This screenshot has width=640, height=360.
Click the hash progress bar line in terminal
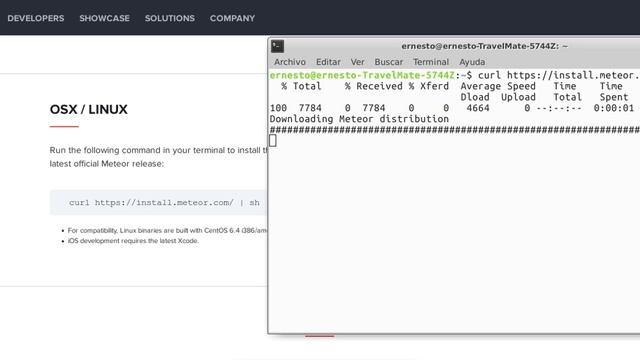[x=455, y=130]
